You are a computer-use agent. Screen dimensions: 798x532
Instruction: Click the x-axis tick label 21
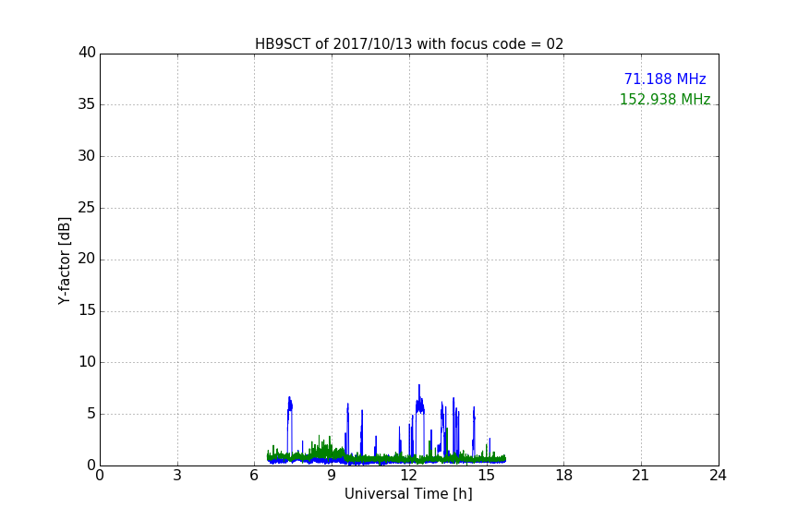point(641,476)
